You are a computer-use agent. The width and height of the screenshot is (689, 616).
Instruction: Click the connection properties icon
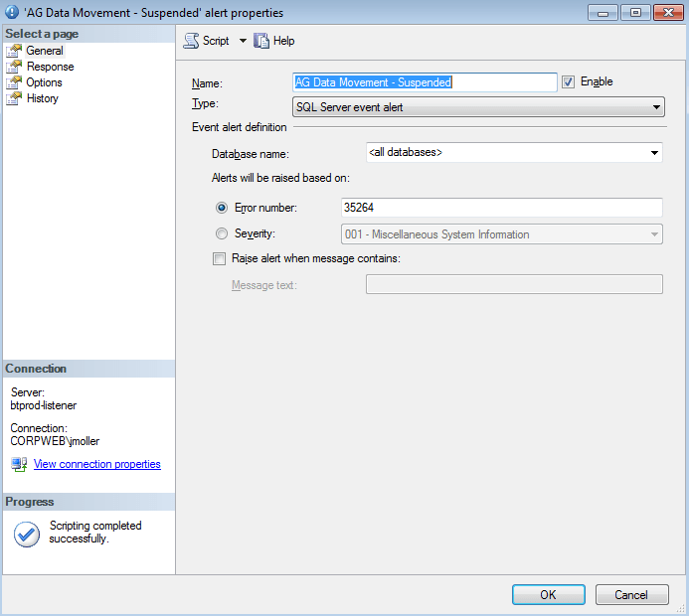19,464
